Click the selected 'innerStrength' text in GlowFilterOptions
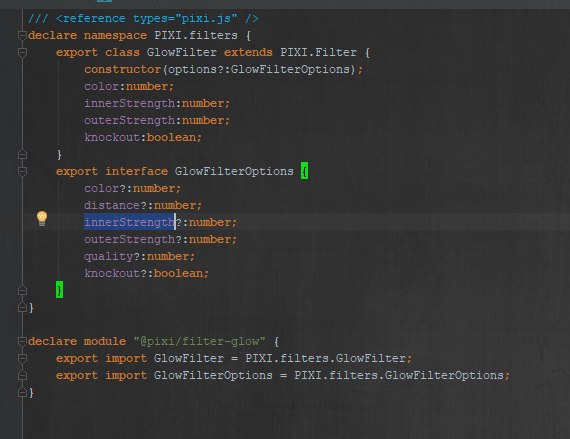Image resolution: width=570 pixels, height=439 pixels. [129, 222]
